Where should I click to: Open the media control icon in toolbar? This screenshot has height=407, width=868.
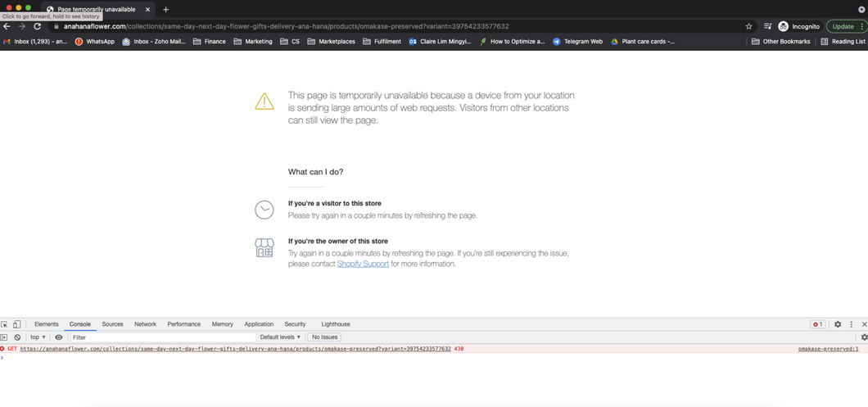(x=767, y=26)
